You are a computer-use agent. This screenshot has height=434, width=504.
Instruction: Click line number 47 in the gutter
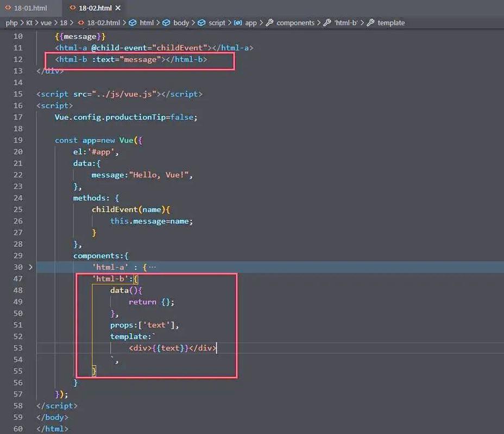coord(18,279)
